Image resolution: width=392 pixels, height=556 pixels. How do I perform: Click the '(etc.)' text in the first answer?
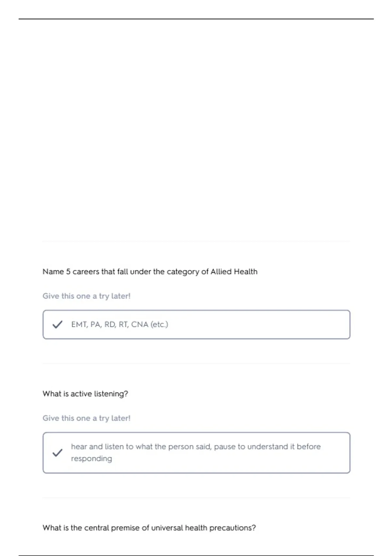coord(159,324)
